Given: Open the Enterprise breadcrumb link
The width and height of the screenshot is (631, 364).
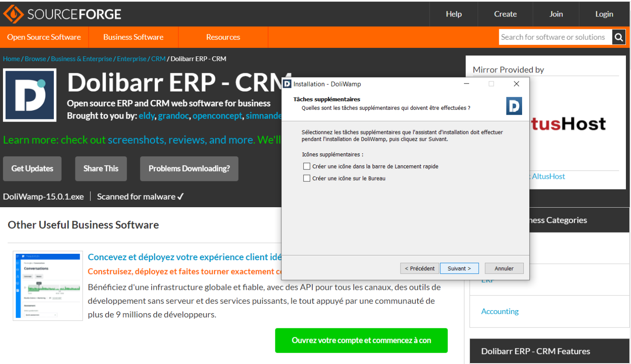Looking at the screenshot, I should tap(131, 59).
